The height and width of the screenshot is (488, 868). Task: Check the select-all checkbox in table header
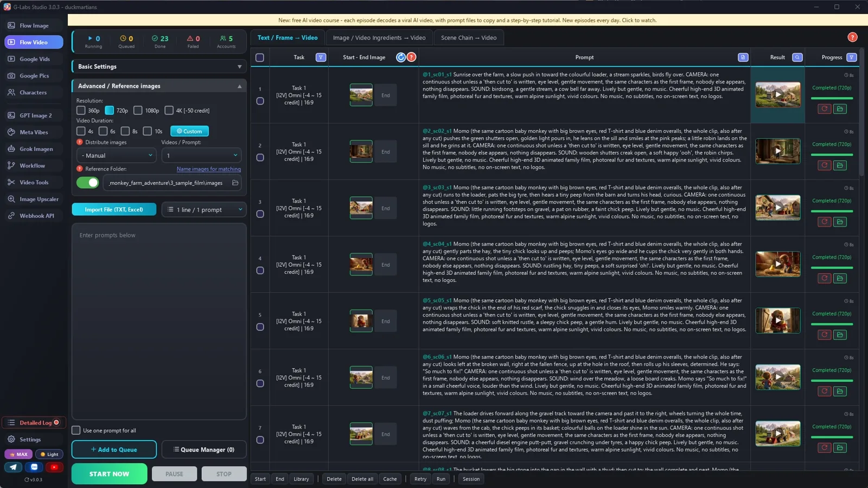[260, 57]
